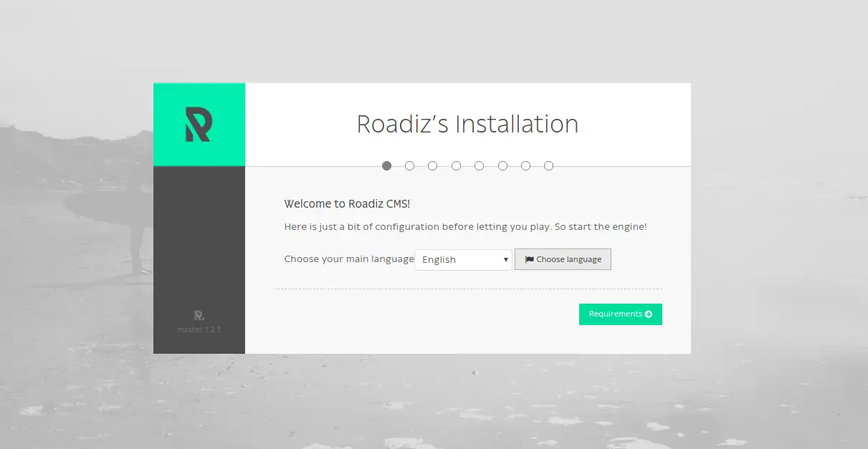Select the fourth installation step dot
This screenshot has height=449, width=868.
pos(457,165)
